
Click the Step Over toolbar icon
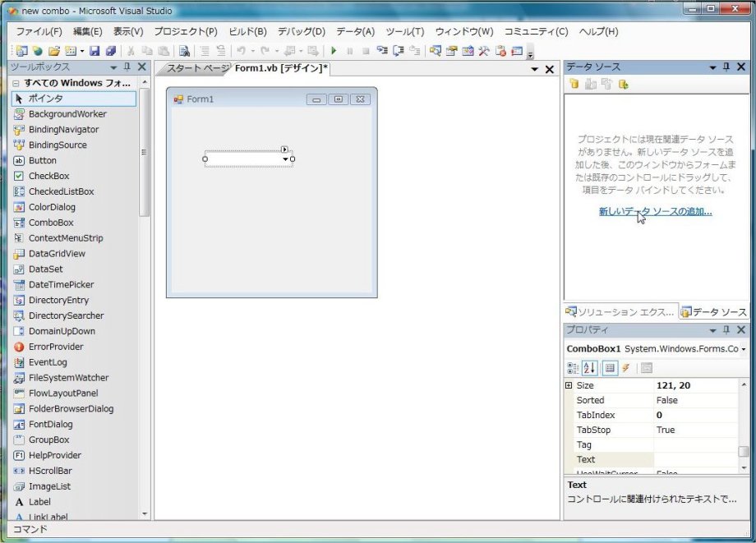tap(399, 51)
